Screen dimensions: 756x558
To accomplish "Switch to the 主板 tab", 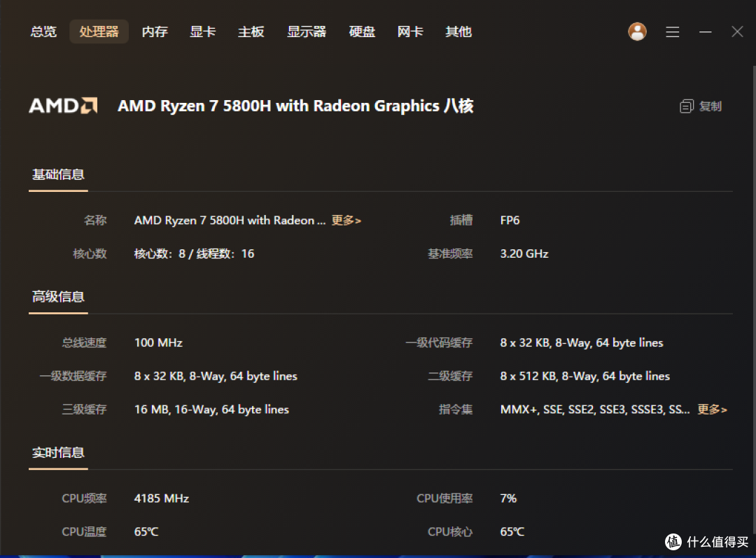I will (251, 32).
